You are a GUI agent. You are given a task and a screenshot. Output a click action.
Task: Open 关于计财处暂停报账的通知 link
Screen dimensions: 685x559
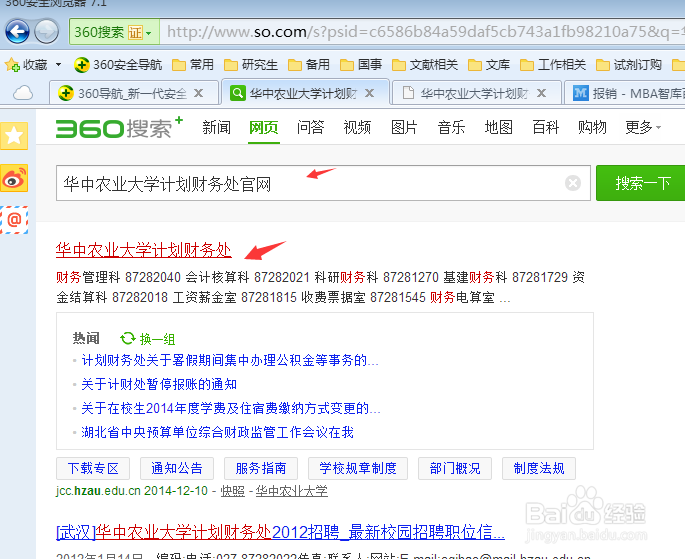tap(159, 384)
